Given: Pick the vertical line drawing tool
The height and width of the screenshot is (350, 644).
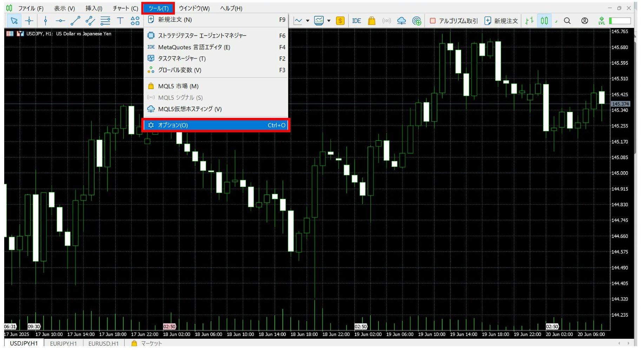Looking at the screenshot, I should (x=45, y=21).
